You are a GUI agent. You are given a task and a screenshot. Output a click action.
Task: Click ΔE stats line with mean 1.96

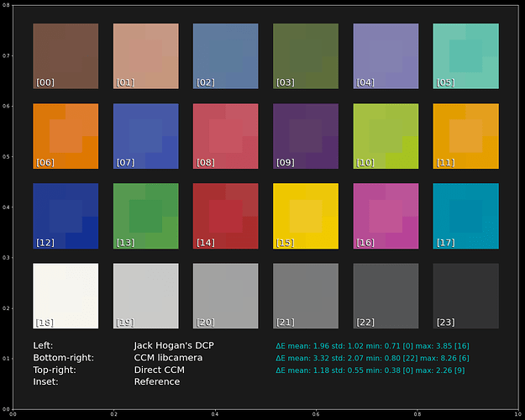372,345
